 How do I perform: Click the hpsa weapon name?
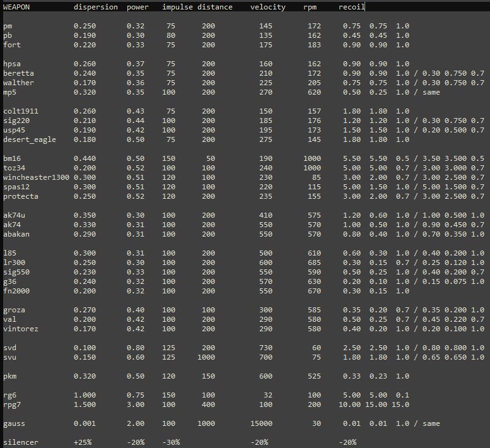click(x=12, y=64)
